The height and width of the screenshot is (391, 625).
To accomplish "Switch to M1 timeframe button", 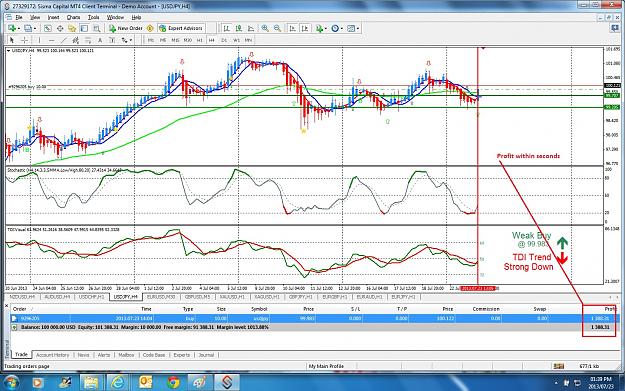I will [x=151, y=40].
